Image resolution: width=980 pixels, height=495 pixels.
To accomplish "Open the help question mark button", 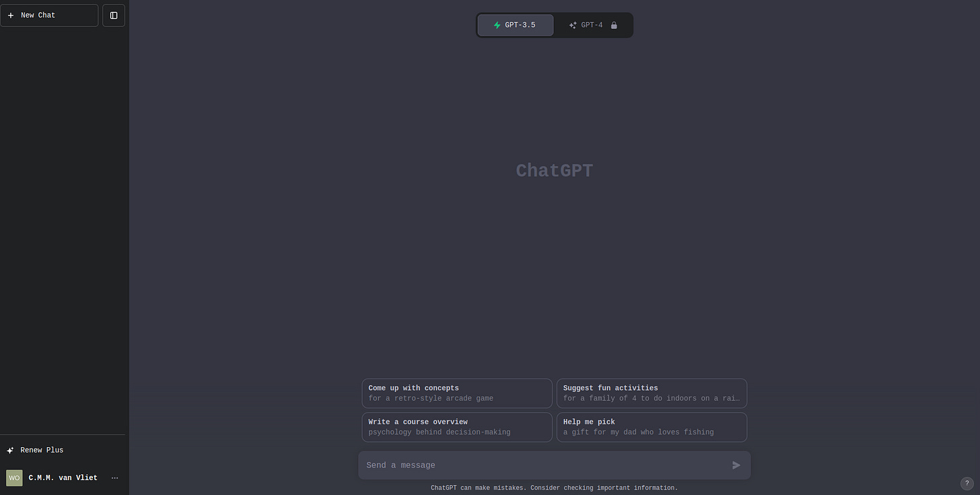I will click(967, 483).
